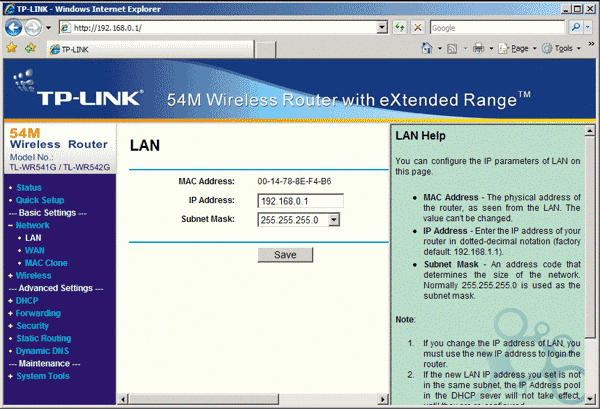Image resolution: width=600 pixels, height=409 pixels.
Task: Click the Page toolbar icon
Action: point(503,49)
